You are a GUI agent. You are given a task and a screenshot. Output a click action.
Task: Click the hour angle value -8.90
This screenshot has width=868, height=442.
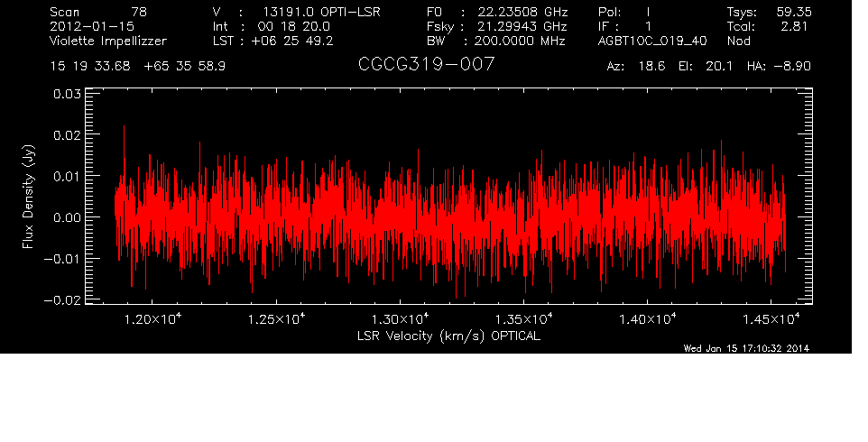click(792, 67)
